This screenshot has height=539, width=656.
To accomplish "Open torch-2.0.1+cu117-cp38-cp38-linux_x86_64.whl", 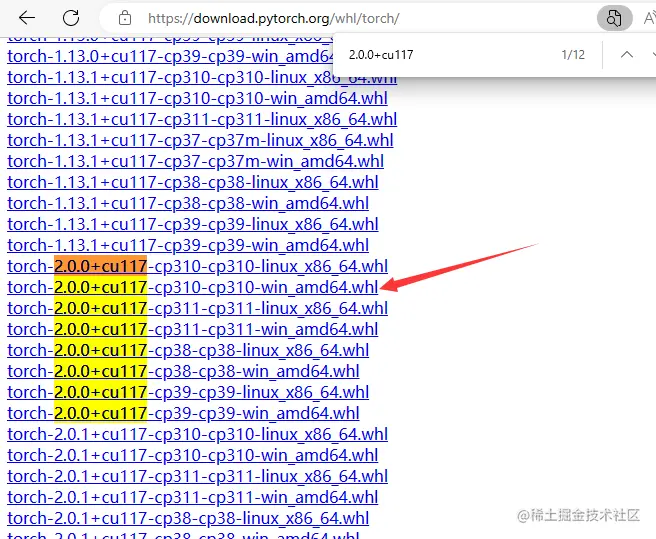I will 188,518.
